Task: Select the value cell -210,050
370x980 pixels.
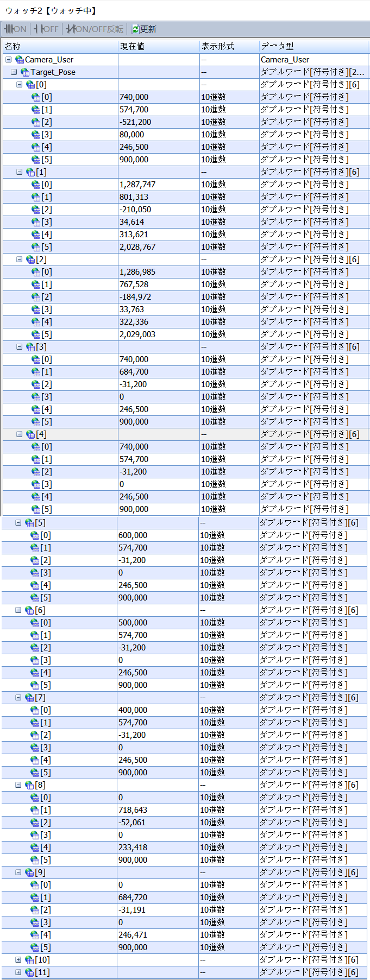Action: (159, 210)
